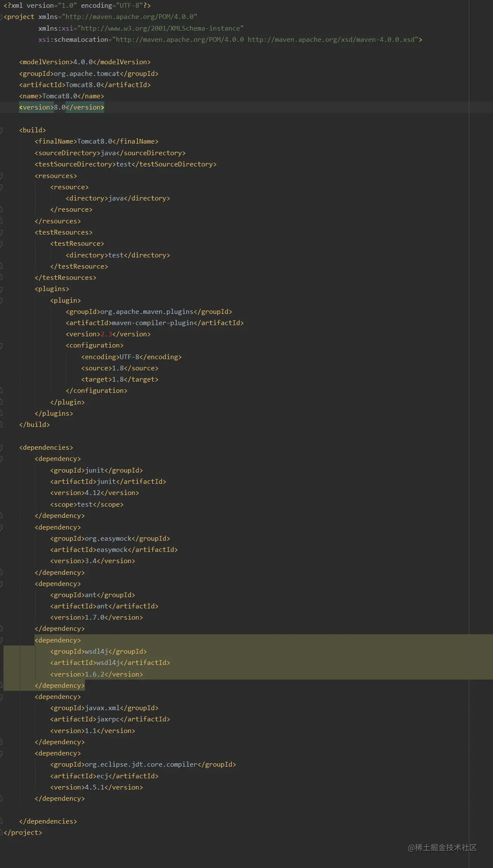
Task: Click groupId org.easymock line
Action: tap(110, 539)
